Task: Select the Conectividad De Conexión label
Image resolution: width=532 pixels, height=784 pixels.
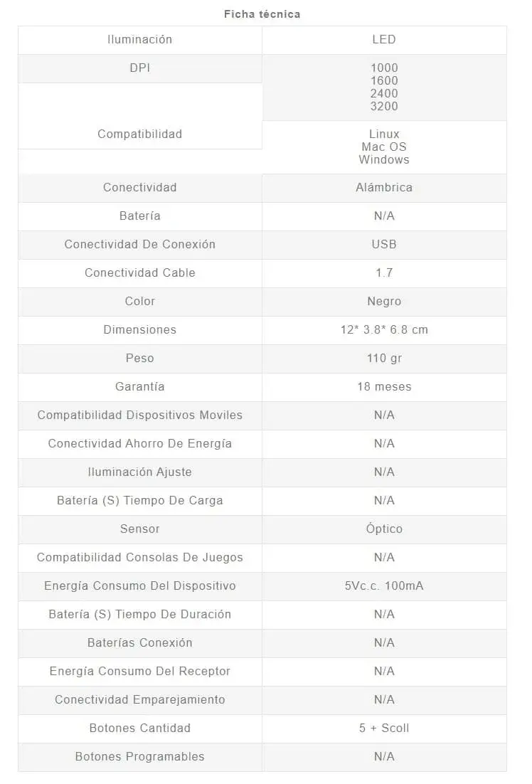Action: tap(139, 245)
